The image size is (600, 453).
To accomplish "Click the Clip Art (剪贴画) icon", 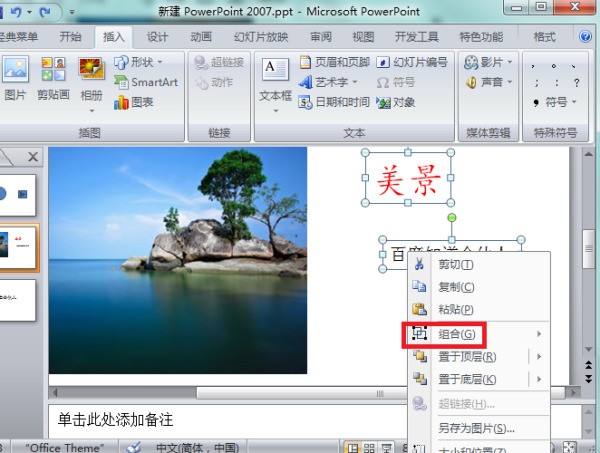I will pos(53,79).
